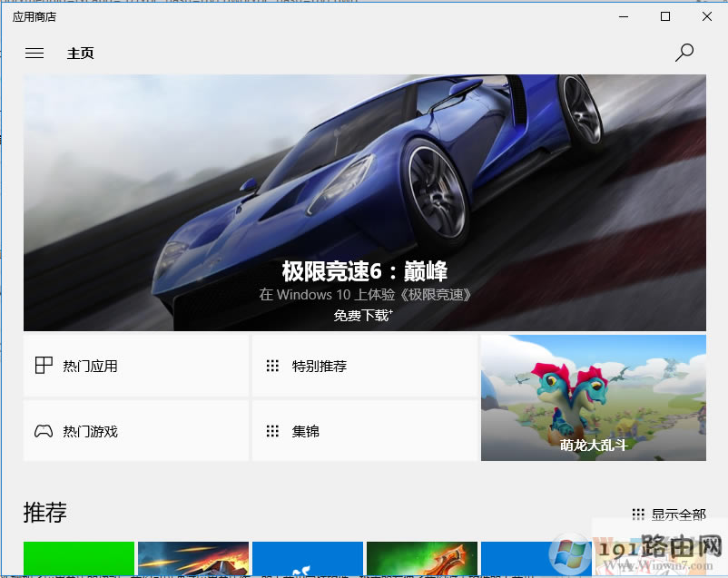
Task: Minimize the 应用商店 window
Action: click(624, 16)
